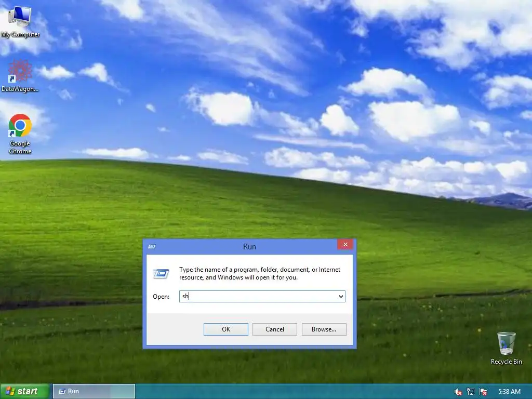Select the Google Chrome desktop shortcut
Image resolution: width=532 pixels, height=399 pixels.
pos(20,134)
